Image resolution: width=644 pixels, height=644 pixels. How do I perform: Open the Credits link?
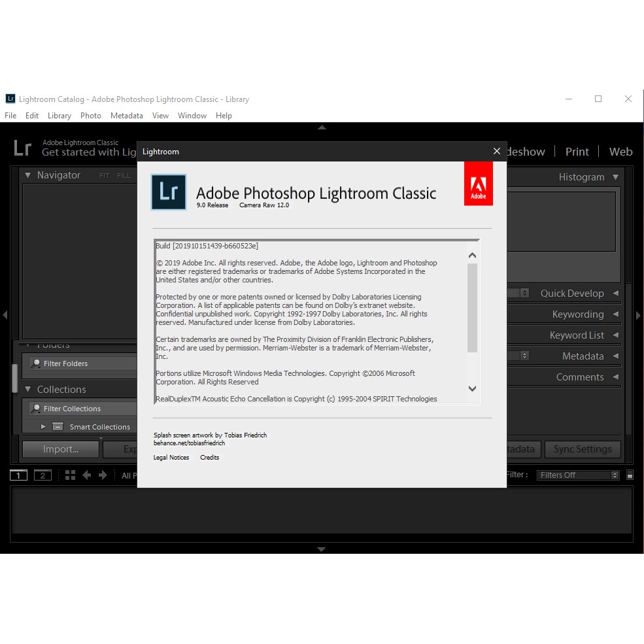(210, 458)
